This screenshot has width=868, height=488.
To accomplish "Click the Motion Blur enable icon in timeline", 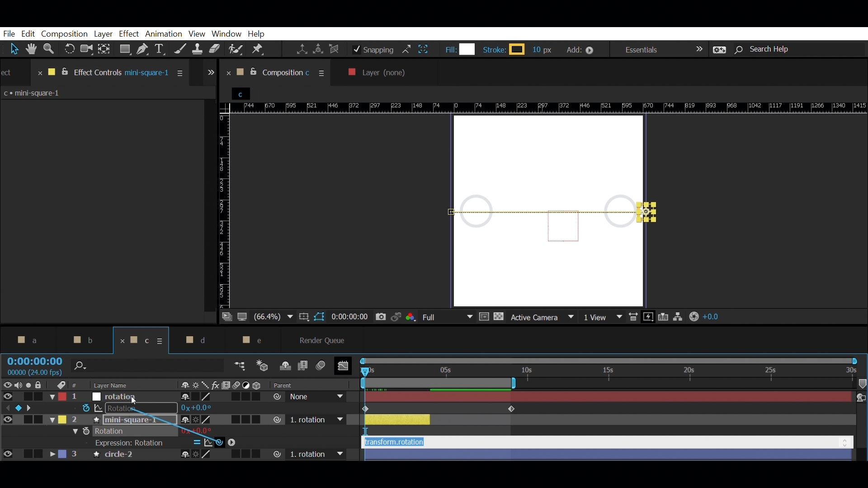I will 321,366.
